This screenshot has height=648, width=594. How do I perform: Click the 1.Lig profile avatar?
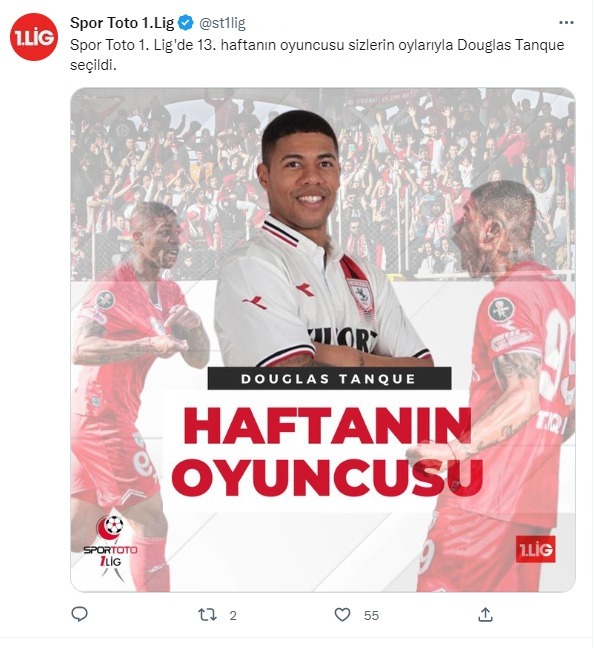coord(34,37)
